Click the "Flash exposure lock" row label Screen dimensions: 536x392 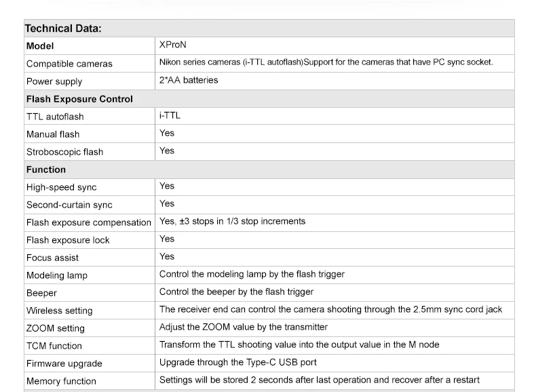click(x=68, y=240)
